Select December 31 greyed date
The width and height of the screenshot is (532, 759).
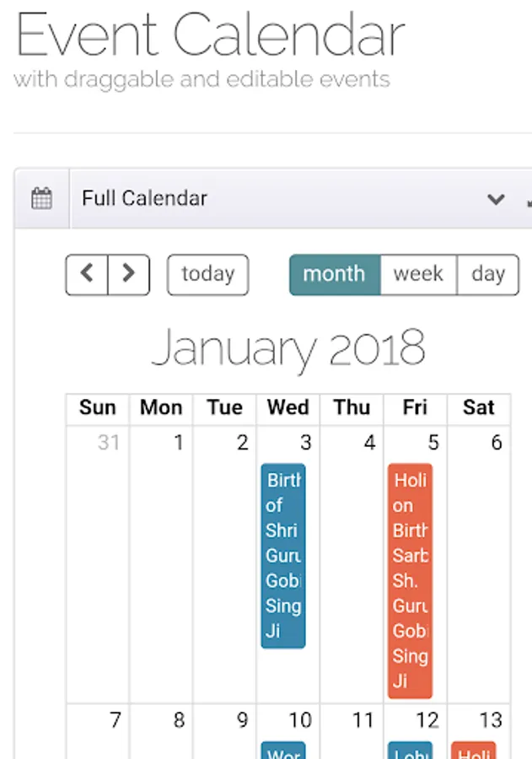point(108,443)
